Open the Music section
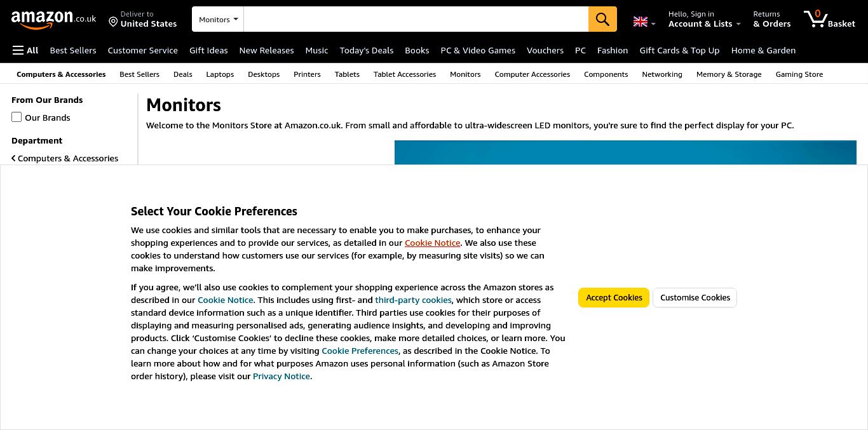Screen dimensions: 868x430 click(316, 50)
